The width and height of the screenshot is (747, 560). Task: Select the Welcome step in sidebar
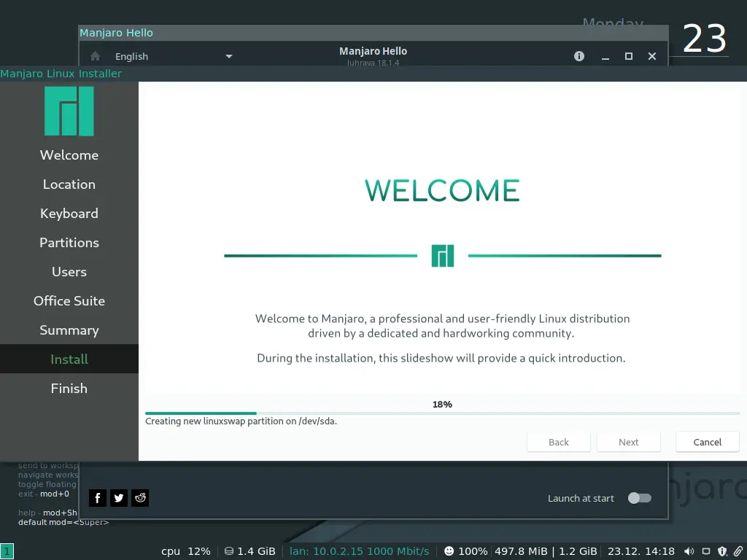click(x=69, y=155)
